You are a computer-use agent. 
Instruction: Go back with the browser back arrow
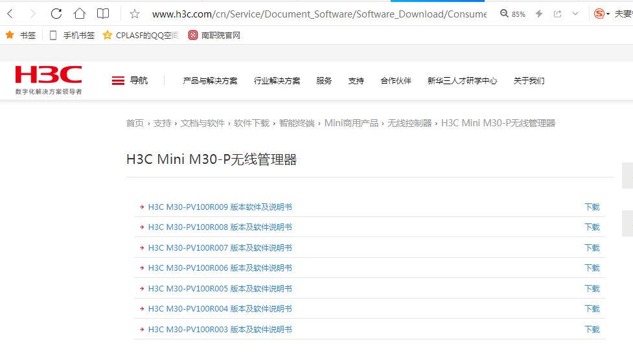10,14
